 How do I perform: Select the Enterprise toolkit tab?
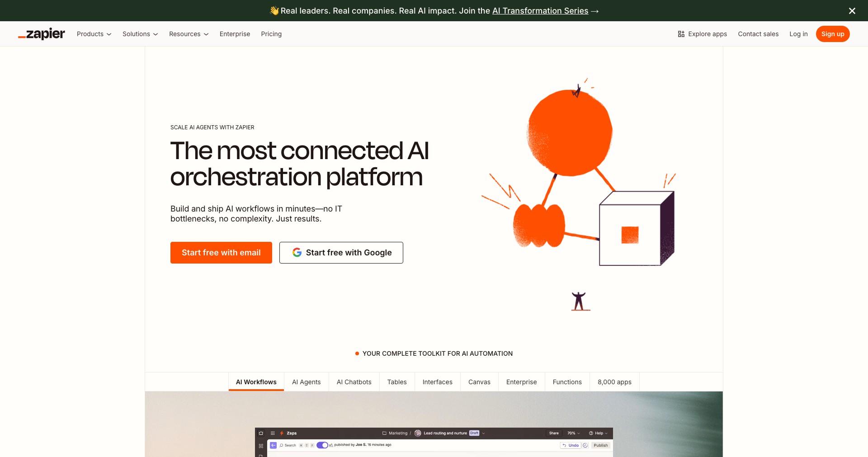point(522,382)
